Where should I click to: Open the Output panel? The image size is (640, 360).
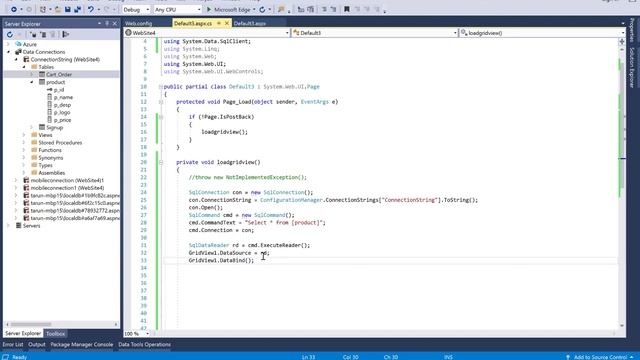coord(37,344)
